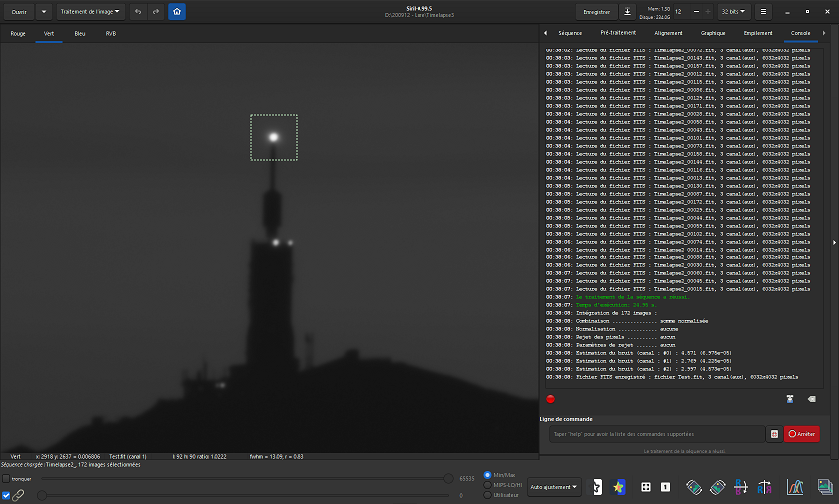Increase thread count with plus button
Viewport: 839px width, 504px height.
708,12
